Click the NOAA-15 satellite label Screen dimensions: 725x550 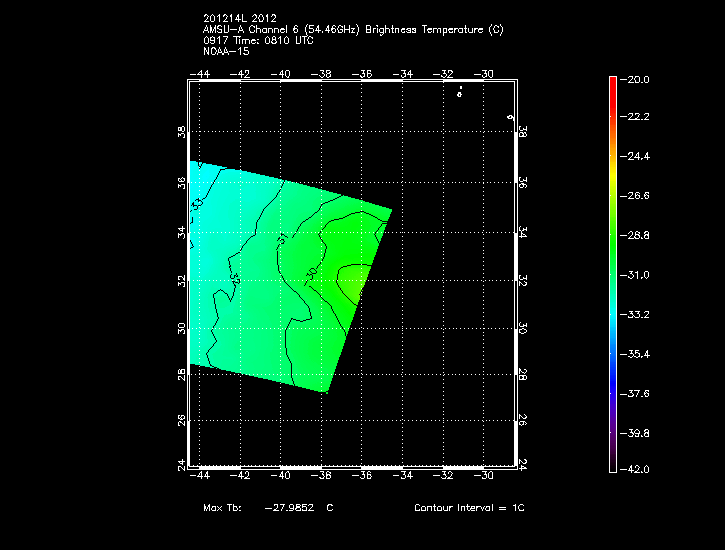pos(226,51)
